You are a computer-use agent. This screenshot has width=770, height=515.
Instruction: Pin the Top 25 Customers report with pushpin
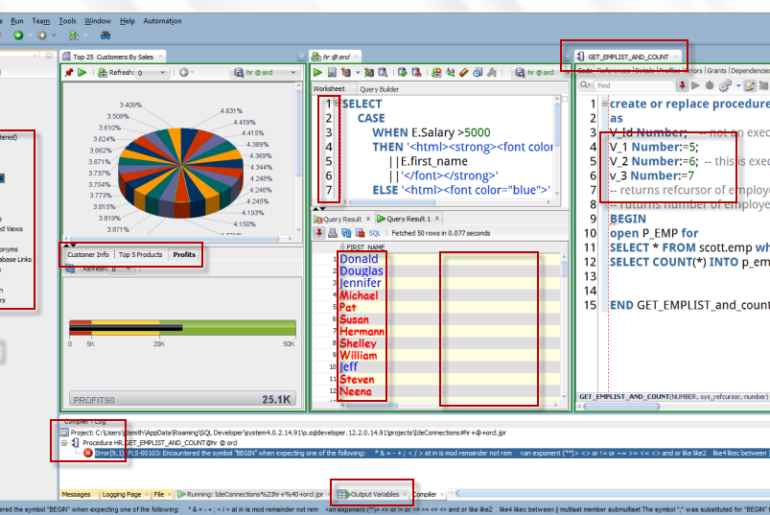(69, 73)
